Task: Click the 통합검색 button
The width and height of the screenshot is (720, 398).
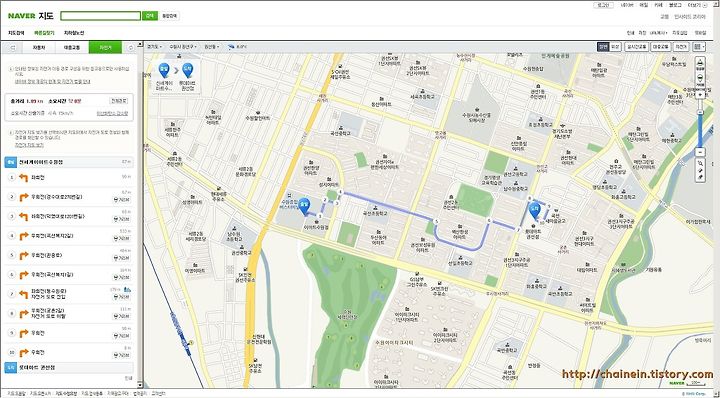Action: pos(169,16)
